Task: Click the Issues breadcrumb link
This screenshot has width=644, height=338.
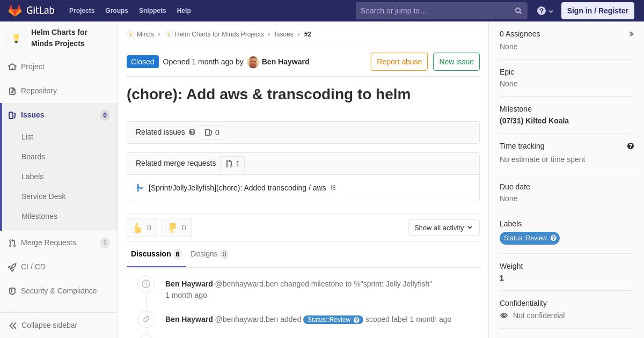Action: tap(284, 34)
